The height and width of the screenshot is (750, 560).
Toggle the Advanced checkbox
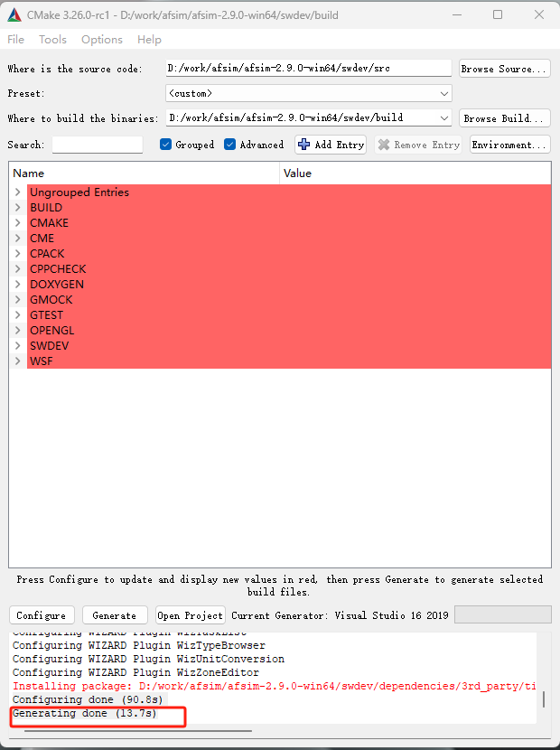[x=229, y=145]
